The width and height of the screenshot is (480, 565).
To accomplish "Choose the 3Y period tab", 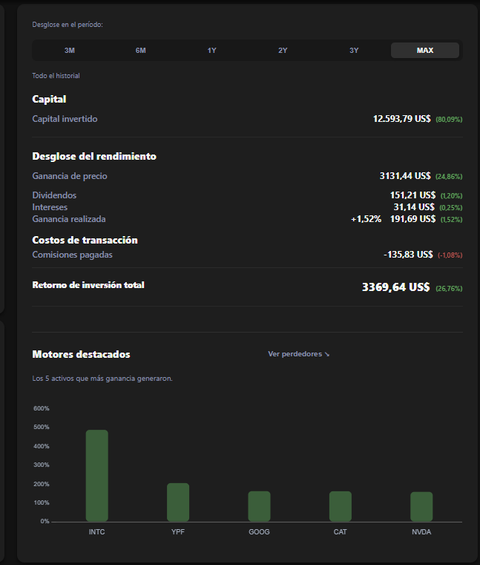I will [354, 50].
